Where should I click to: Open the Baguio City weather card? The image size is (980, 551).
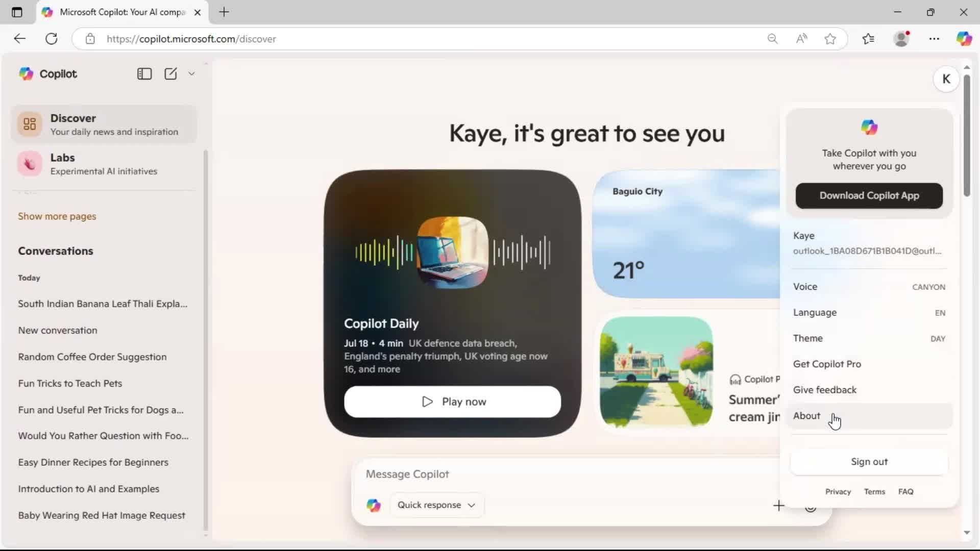pyautogui.click(x=687, y=234)
